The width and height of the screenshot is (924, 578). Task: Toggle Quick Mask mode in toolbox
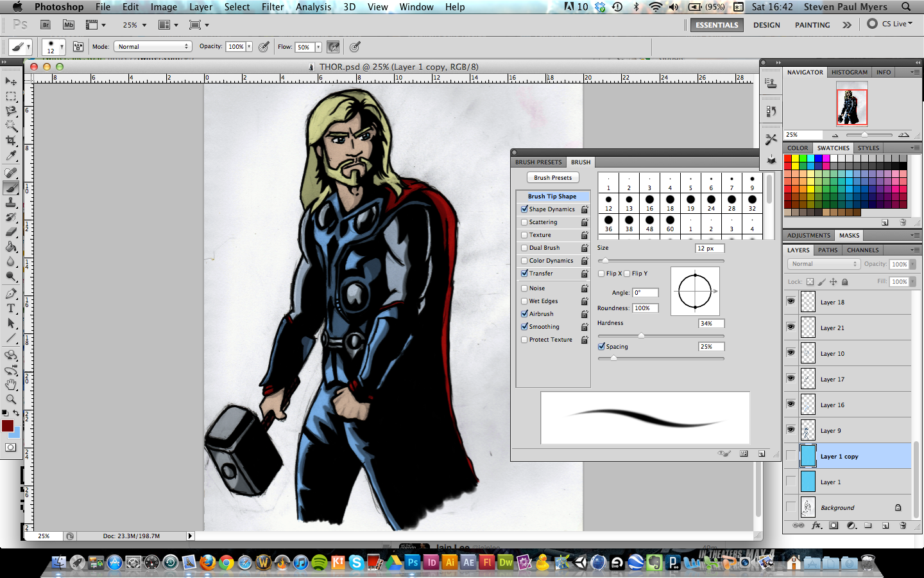(11, 448)
